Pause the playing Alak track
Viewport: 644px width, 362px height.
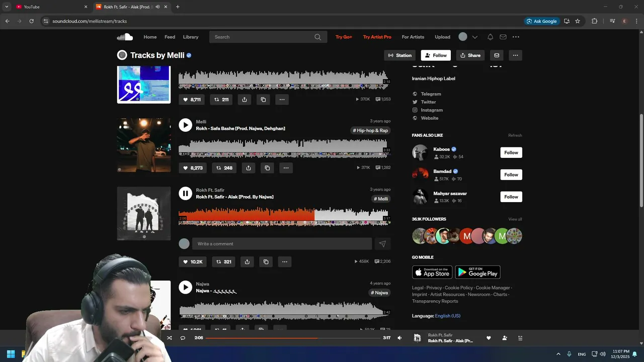(x=185, y=194)
